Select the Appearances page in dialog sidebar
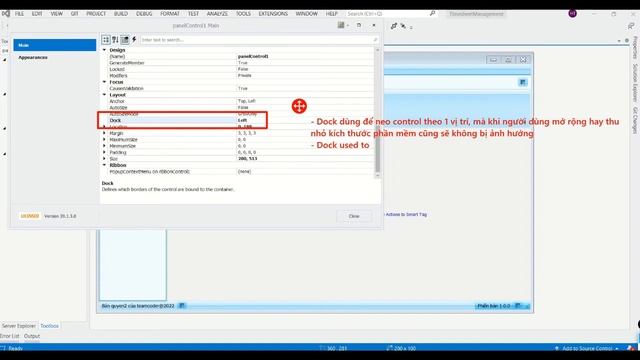640x360 pixels. click(33, 58)
